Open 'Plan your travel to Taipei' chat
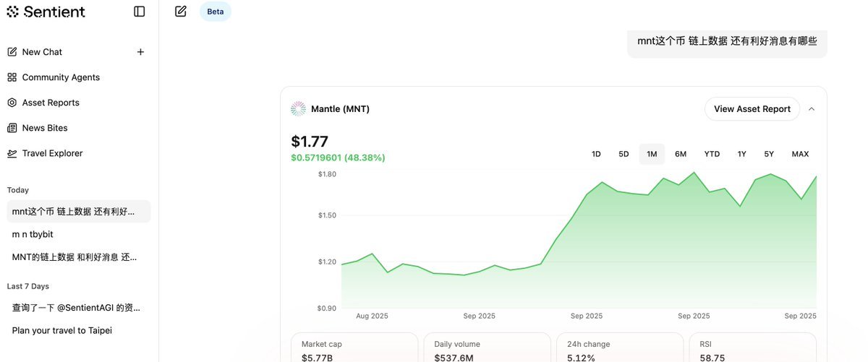The image size is (868, 362). point(62,330)
